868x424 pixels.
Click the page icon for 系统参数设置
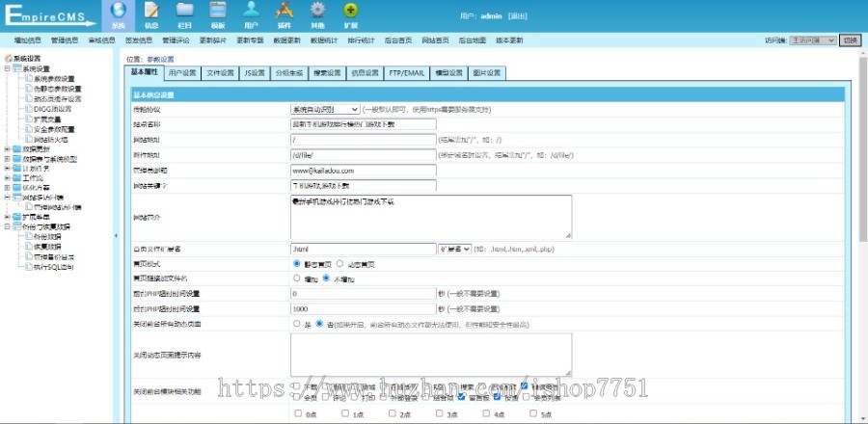coord(29,78)
